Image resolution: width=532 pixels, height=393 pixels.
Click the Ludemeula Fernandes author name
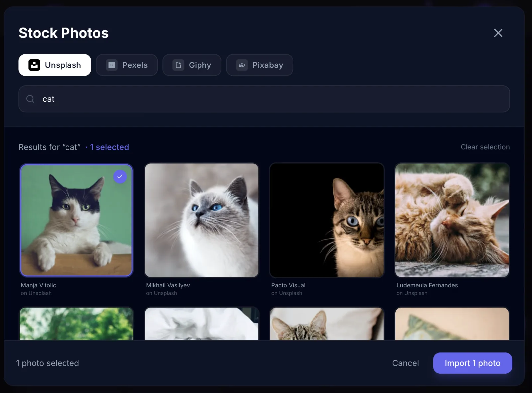427,285
